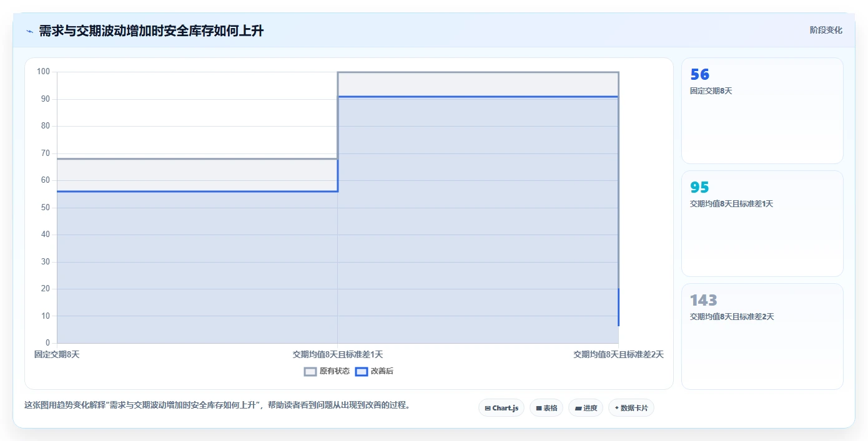
Task: Select the Chart.js tag
Action: 501,408
